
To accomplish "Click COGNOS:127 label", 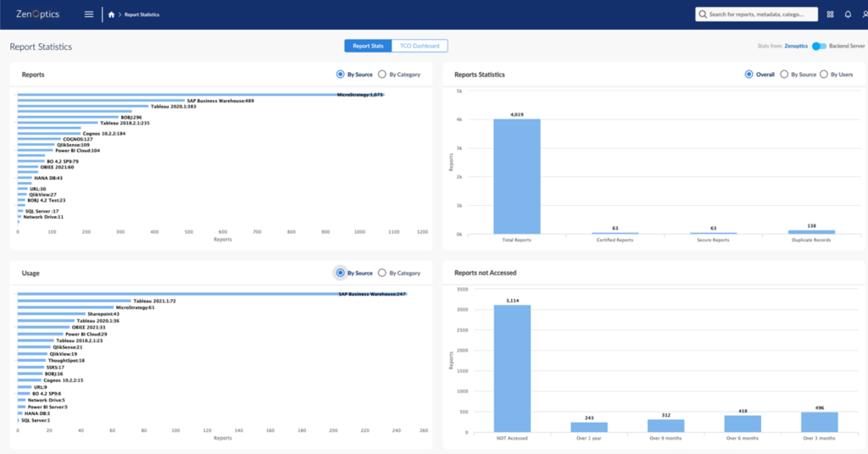I will [x=77, y=140].
